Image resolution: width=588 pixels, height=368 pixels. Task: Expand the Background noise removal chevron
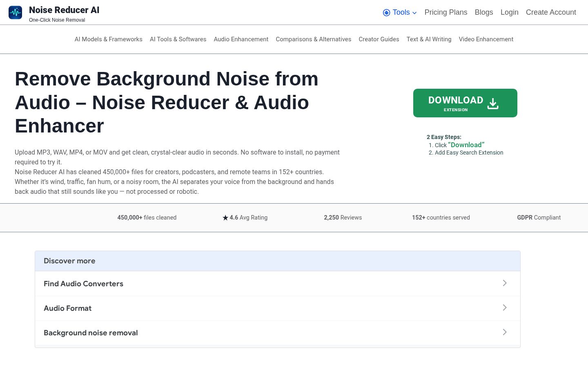pyautogui.click(x=505, y=332)
